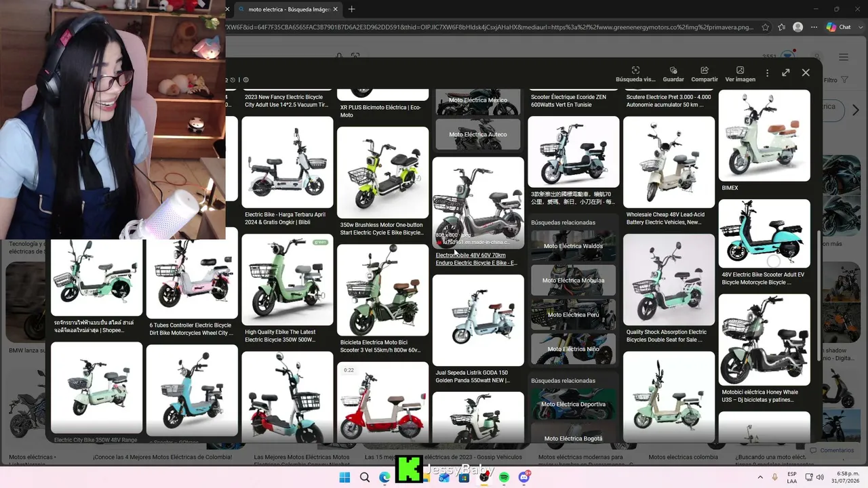Viewport: 868px width, 488px height.
Task: Select related search 'Moto Eléctrica Auteco'
Action: tap(477, 134)
